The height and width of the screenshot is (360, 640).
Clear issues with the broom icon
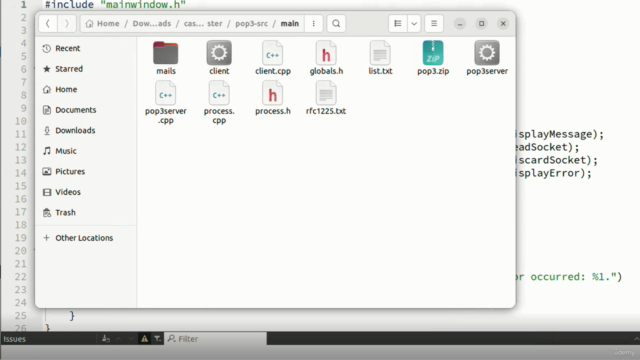(x=106, y=339)
